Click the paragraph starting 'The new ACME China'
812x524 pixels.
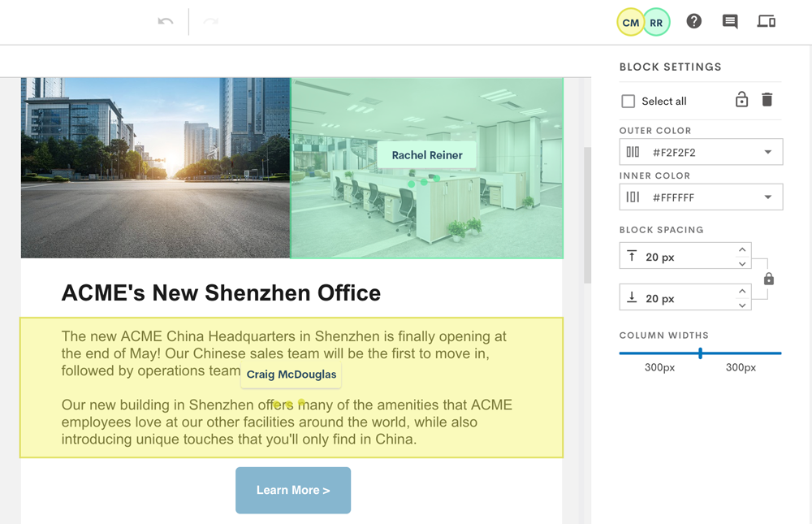click(x=283, y=353)
